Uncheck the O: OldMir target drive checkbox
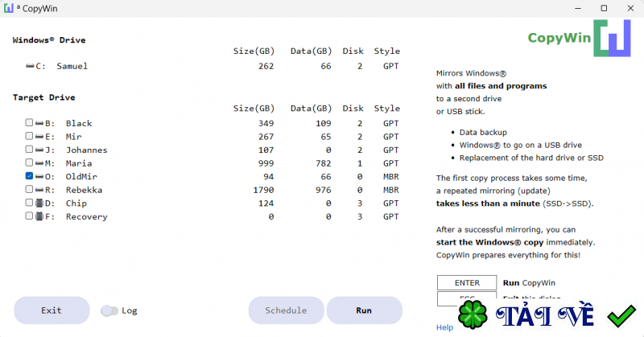Viewport: 644px width, 337px height. [x=29, y=175]
